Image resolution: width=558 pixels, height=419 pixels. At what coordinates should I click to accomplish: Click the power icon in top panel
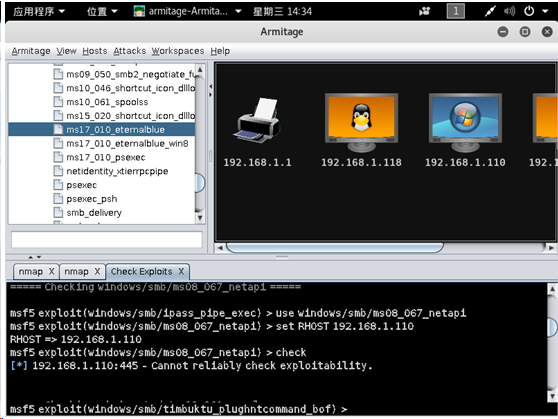coord(529,11)
